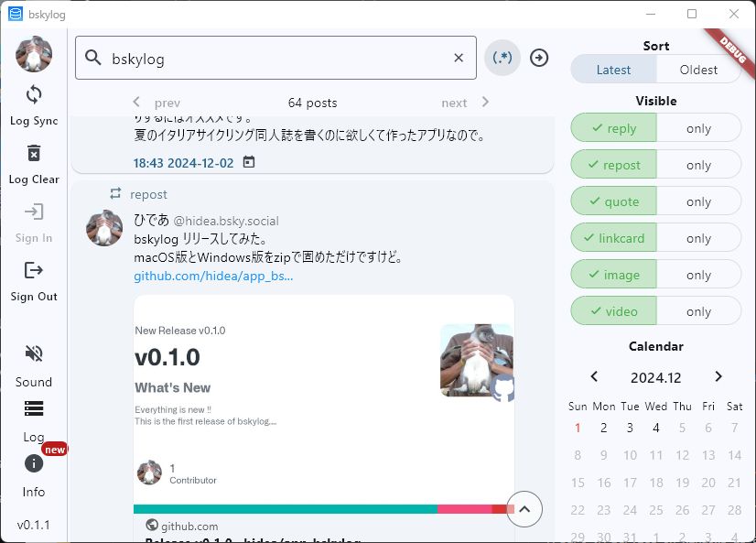The image size is (756, 543).
Task: Click the Sign In arrow icon
Action: click(x=34, y=212)
